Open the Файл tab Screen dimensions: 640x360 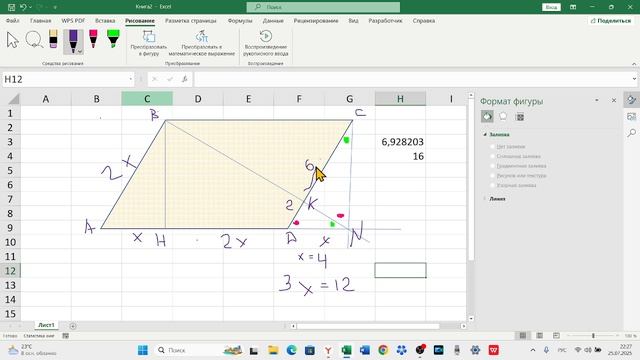13,20
